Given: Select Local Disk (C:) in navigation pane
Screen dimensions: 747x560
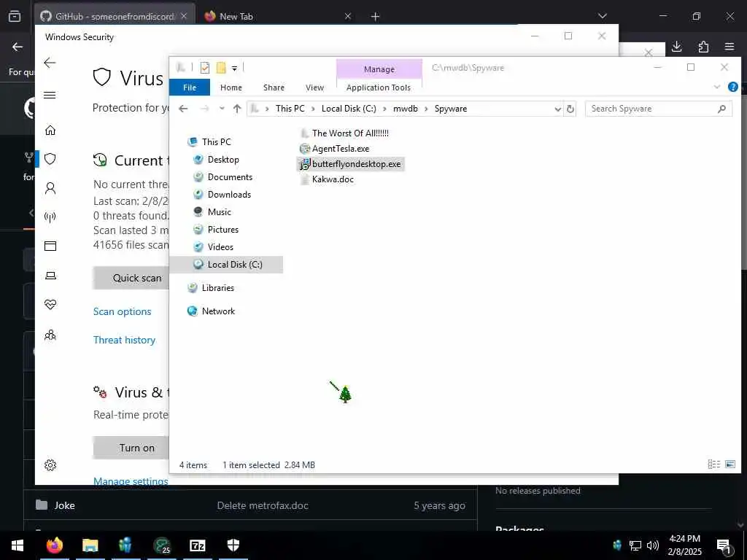Looking at the screenshot, I should point(226,264).
